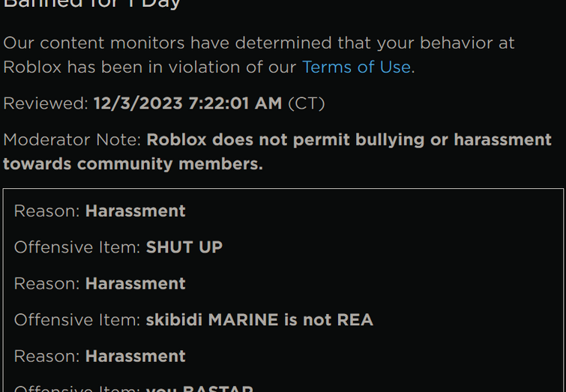Open the Terms of Use link
This screenshot has width=566, height=392.
coord(356,67)
